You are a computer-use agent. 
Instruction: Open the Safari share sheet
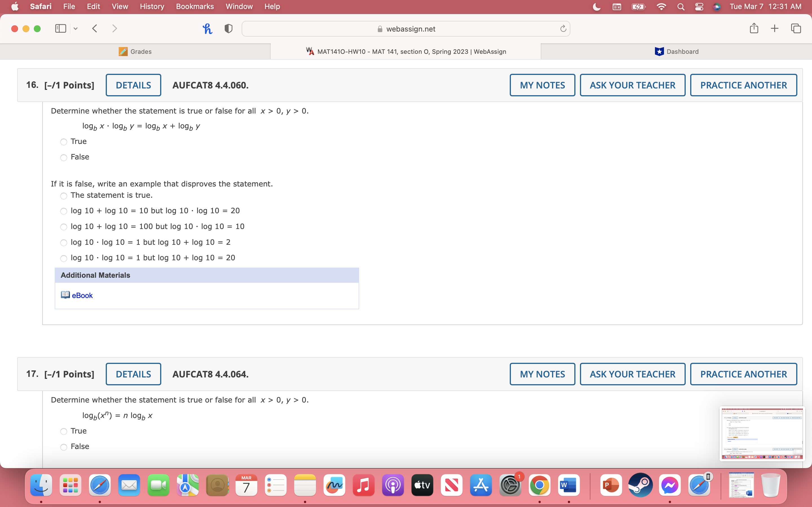pyautogui.click(x=754, y=28)
